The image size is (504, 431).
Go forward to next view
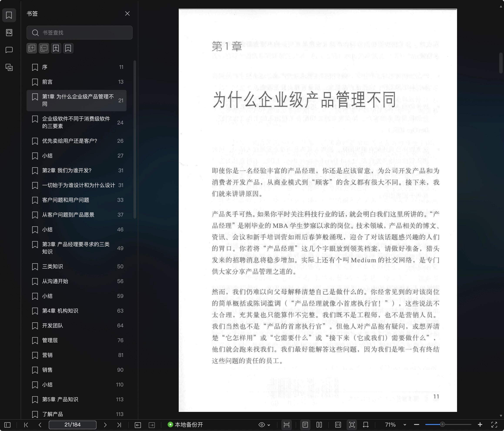[x=152, y=425]
